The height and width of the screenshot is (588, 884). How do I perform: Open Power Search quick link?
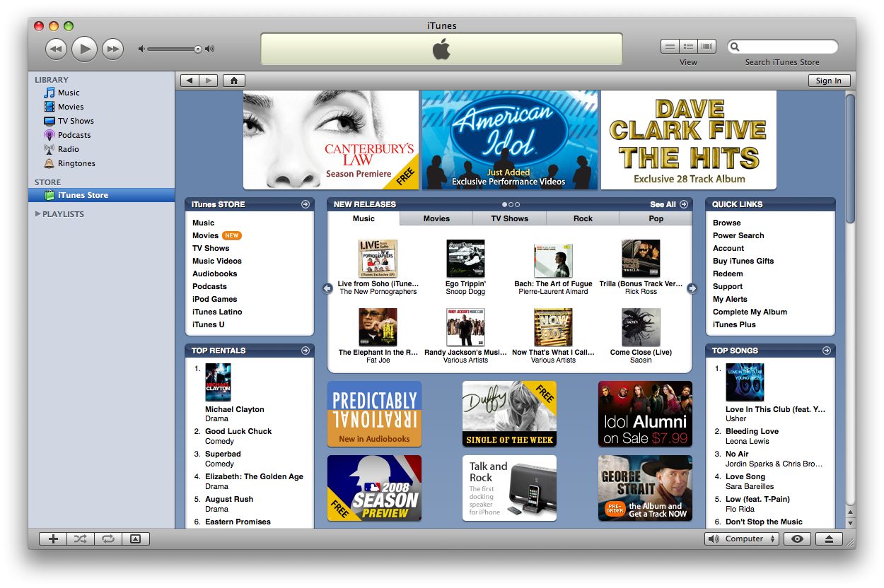coord(738,235)
